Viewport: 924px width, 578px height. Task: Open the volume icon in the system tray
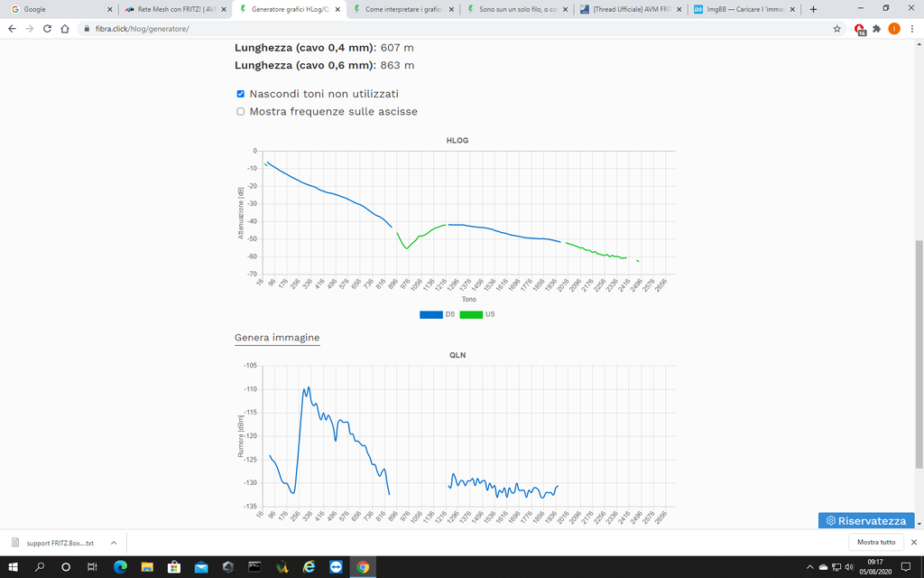point(849,567)
